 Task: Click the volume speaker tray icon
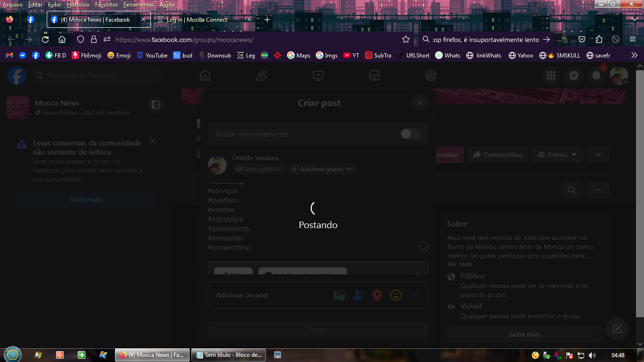tap(592, 355)
